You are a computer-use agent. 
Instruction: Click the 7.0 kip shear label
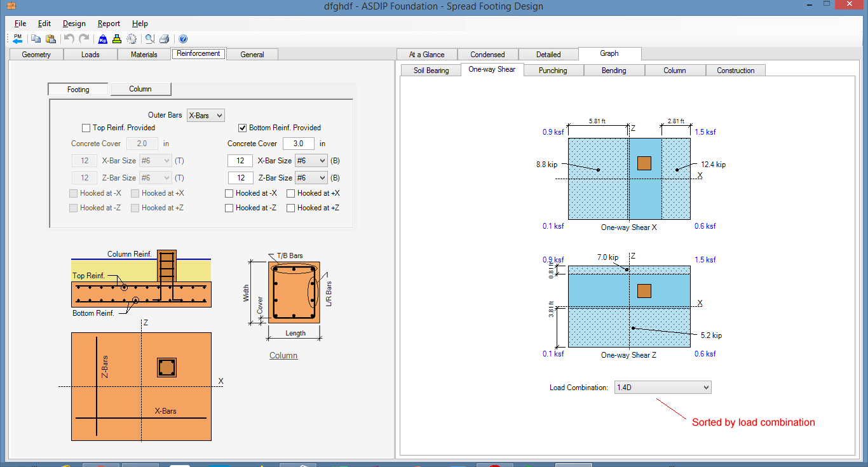607,257
